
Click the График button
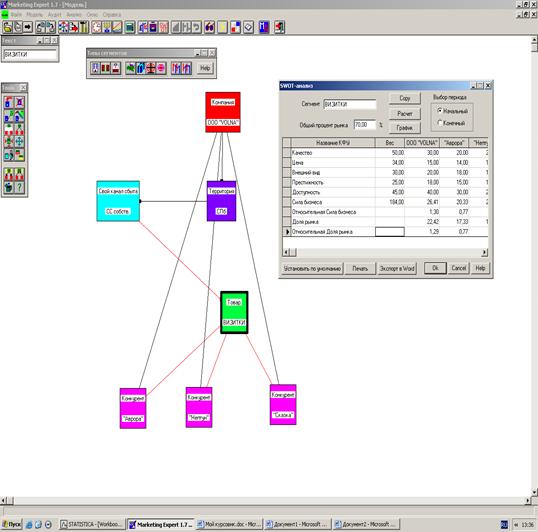pos(405,128)
